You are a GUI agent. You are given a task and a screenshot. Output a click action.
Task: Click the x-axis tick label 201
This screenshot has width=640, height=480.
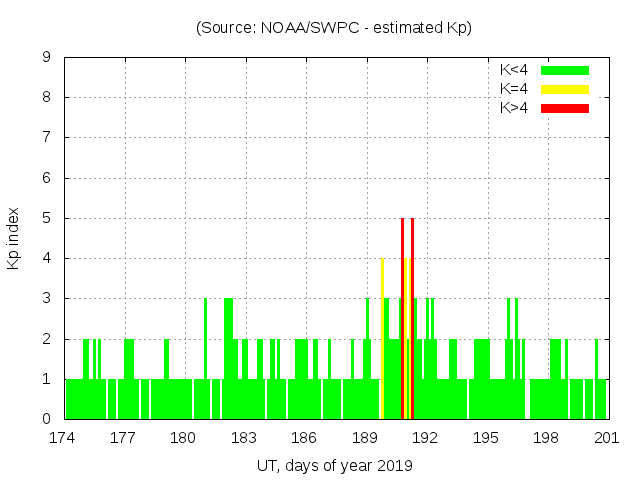(x=607, y=438)
